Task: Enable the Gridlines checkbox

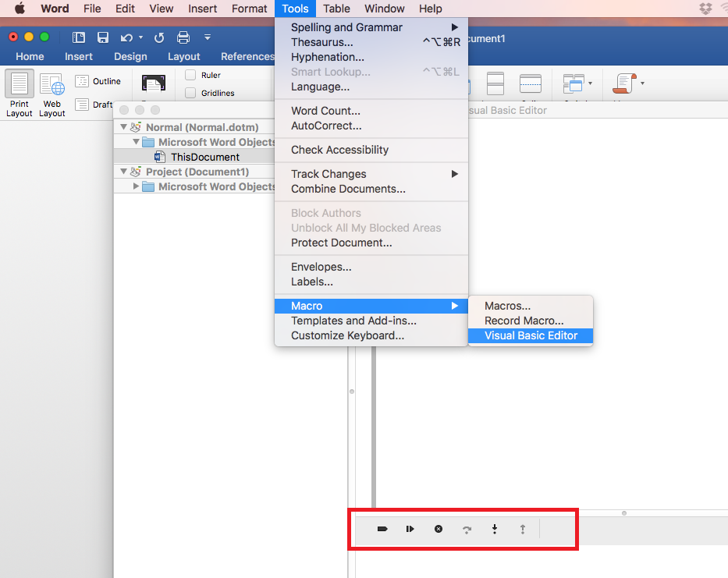Action: [x=190, y=93]
